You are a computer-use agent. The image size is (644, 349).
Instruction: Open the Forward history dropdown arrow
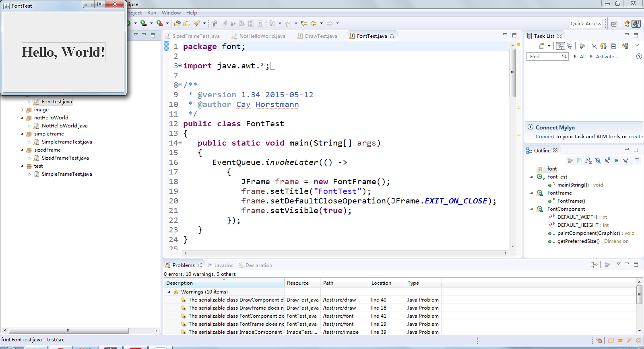tap(337, 23)
